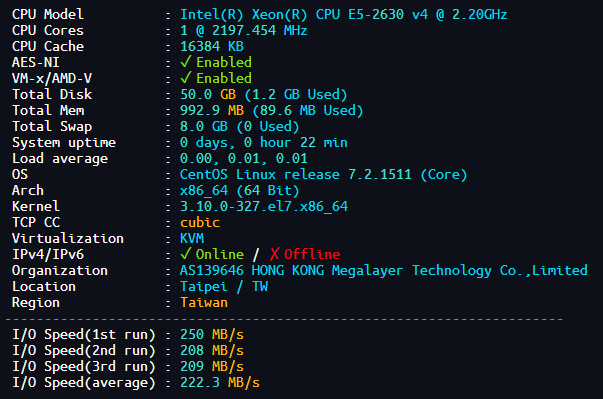
Task: Click the Taipei / TW location text
Action: [x=224, y=286]
